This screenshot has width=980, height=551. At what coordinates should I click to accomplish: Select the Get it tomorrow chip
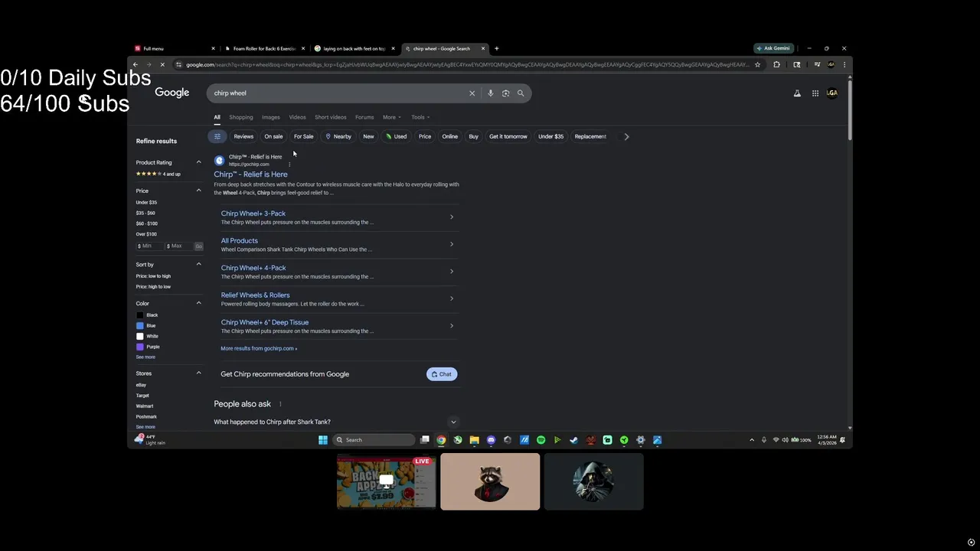pyautogui.click(x=508, y=136)
